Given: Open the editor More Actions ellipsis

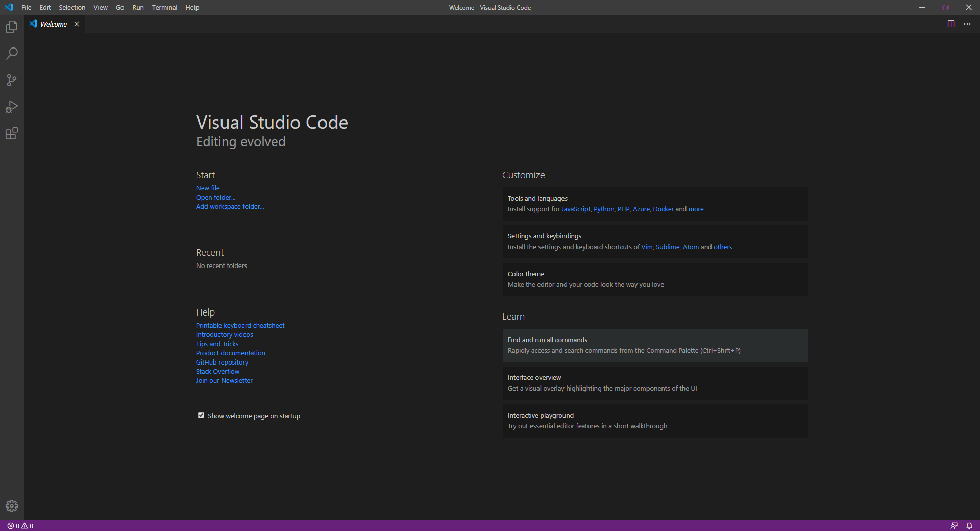Looking at the screenshot, I should [x=967, y=24].
